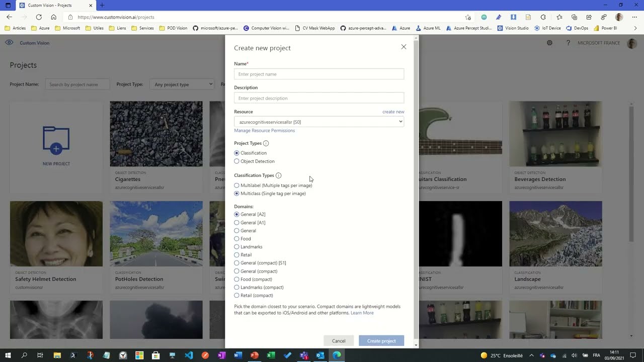Click the project Name input field
The width and height of the screenshot is (644, 362).
click(x=319, y=74)
